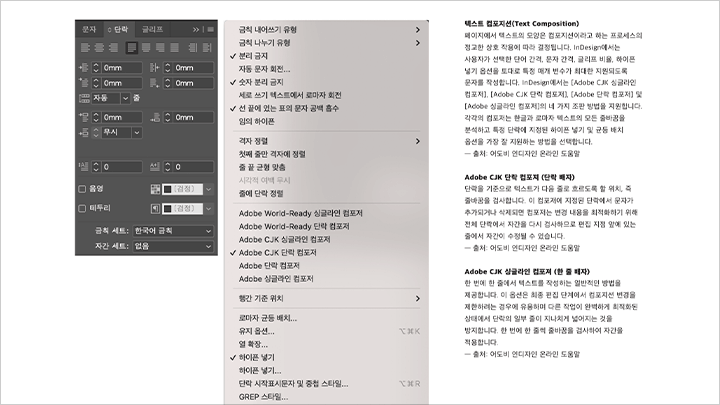Open the 자동 line count dropdown

(125, 98)
